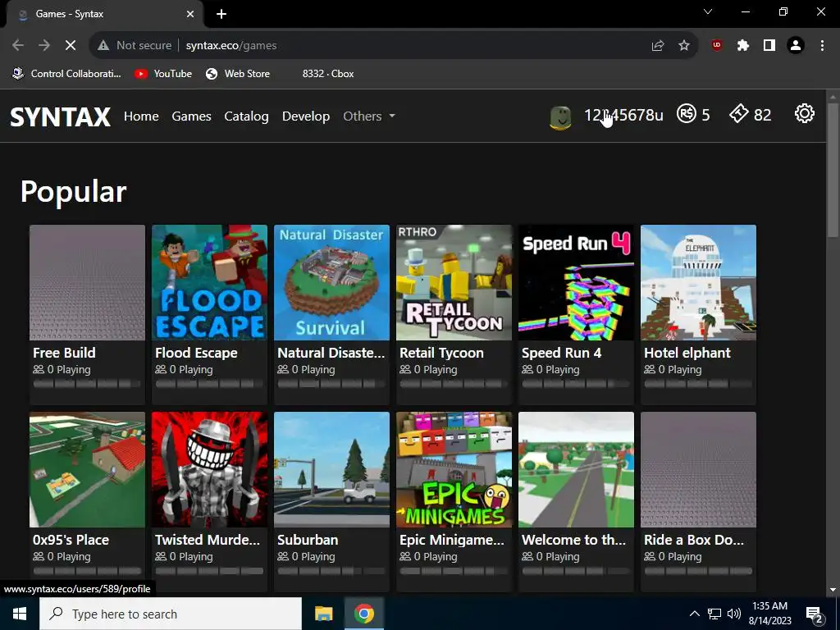
Task: Click the rating bar under Hotel elphant
Action: point(698,384)
